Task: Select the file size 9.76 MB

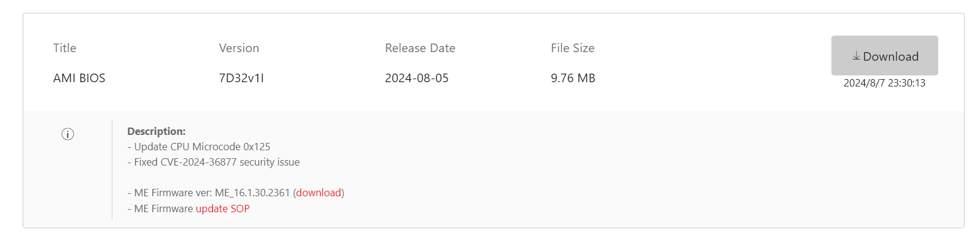Action: tap(573, 78)
